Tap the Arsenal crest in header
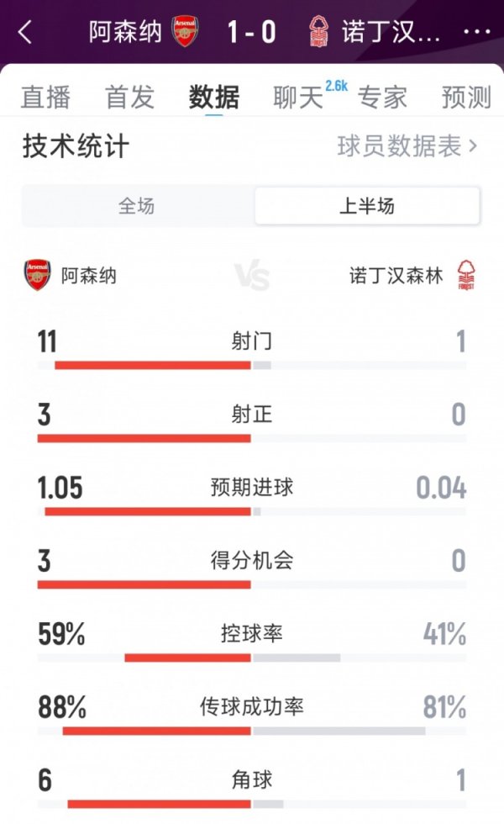 click(x=185, y=32)
